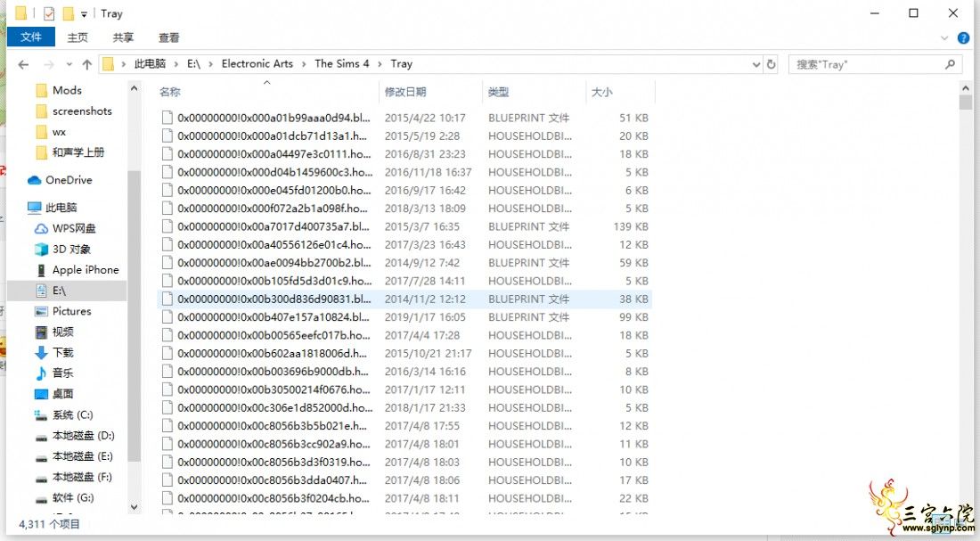Open 下载 in the navigation pane
The image size is (980, 541).
tap(62, 353)
